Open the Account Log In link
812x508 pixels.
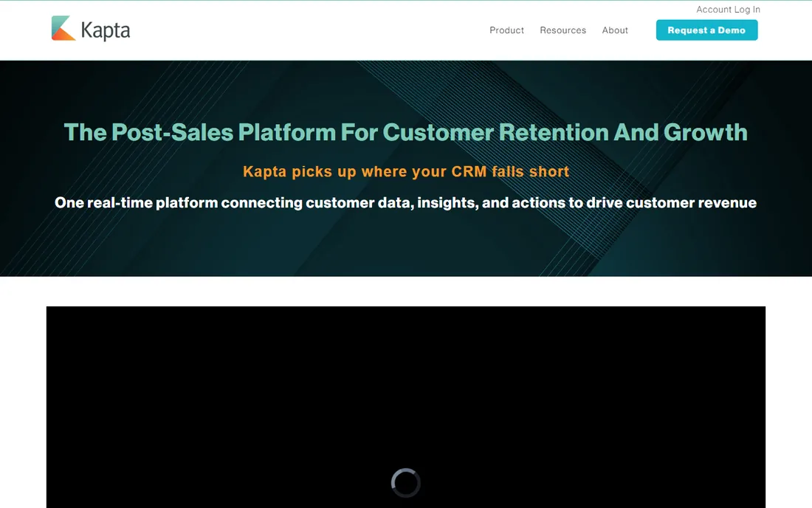click(x=728, y=10)
